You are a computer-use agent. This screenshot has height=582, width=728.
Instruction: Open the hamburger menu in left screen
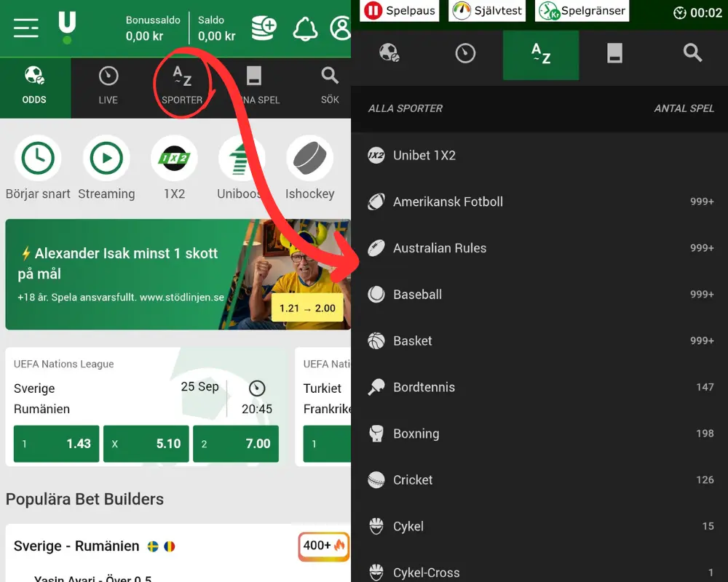tap(26, 28)
